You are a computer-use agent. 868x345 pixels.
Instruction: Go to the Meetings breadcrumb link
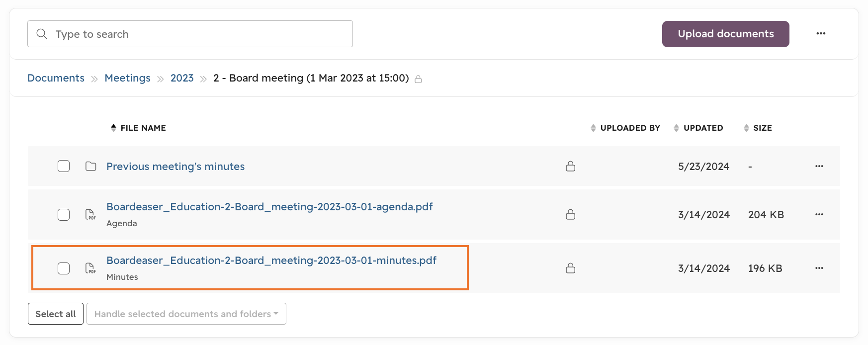tap(127, 78)
